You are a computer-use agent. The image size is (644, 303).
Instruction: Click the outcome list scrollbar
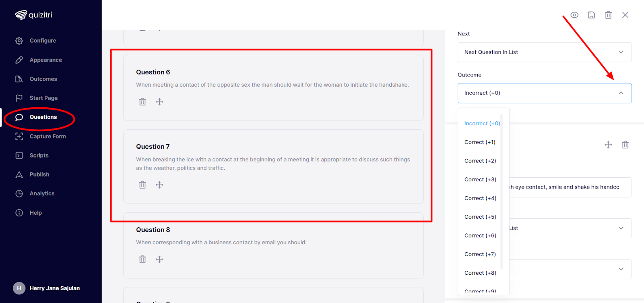click(x=502, y=192)
